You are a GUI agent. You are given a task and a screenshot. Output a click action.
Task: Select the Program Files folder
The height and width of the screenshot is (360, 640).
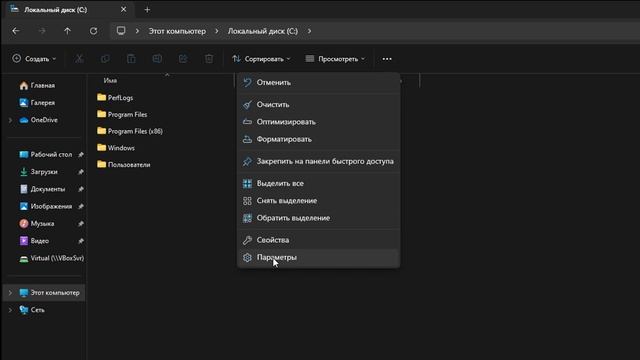click(x=122, y=114)
